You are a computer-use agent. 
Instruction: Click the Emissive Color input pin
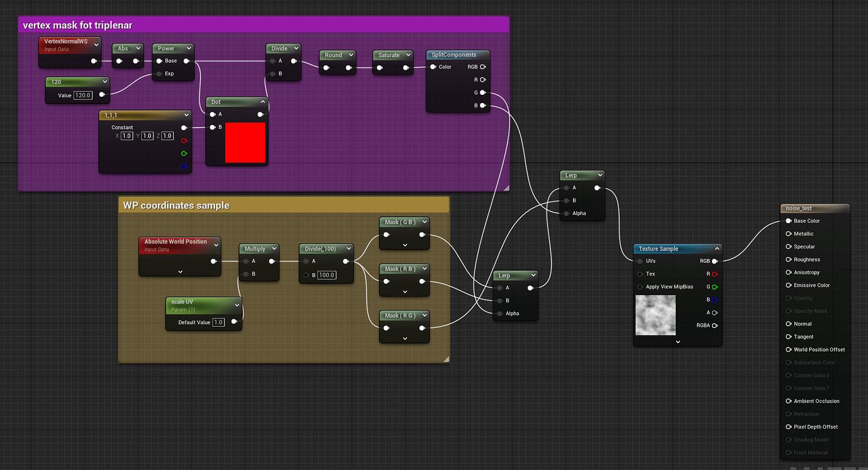pyautogui.click(x=789, y=285)
